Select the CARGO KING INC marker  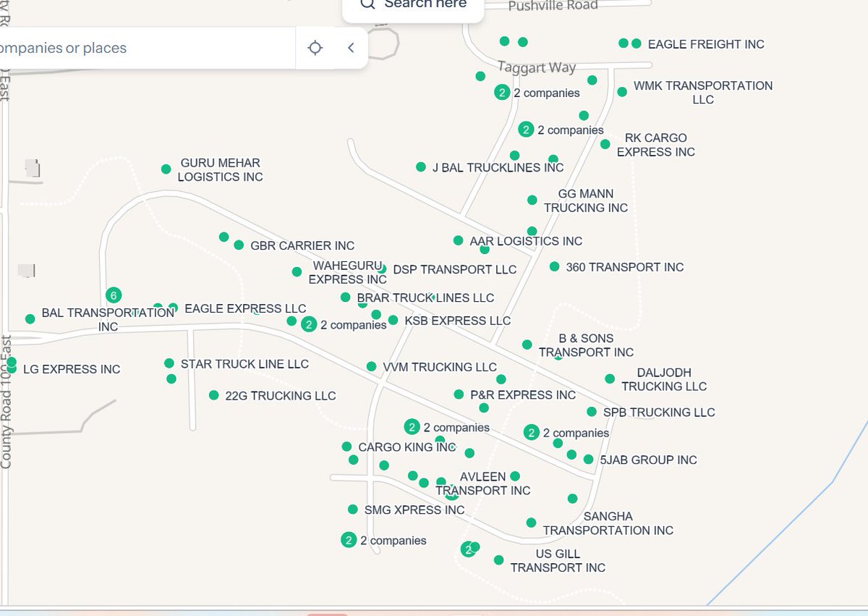pyautogui.click(x=348, y=447)
